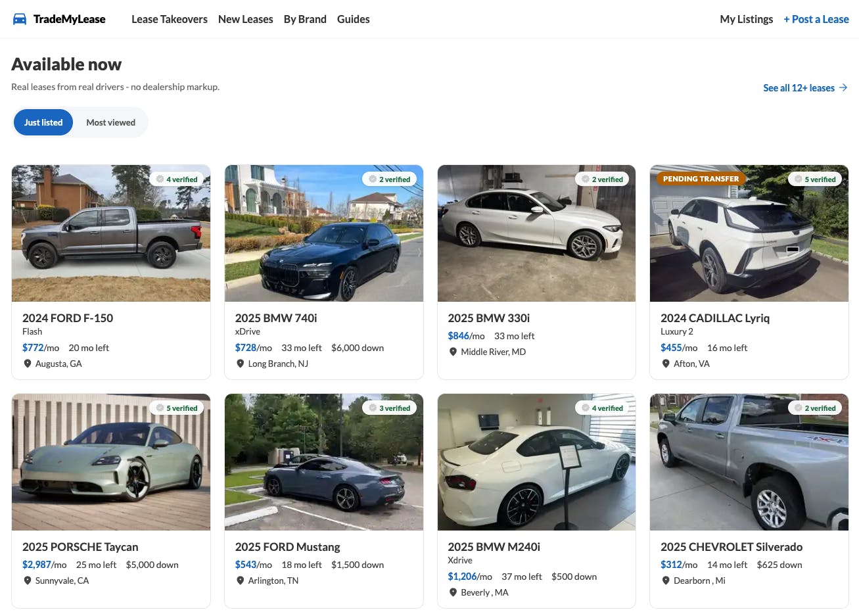The height and width of the screenshot is (616, 859).
Task: Click the $846/mo price
Action: (x=467, y=336)
